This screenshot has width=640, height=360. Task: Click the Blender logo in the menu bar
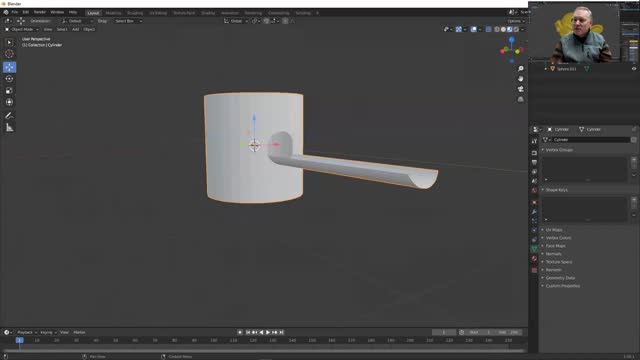click(6, 12)
